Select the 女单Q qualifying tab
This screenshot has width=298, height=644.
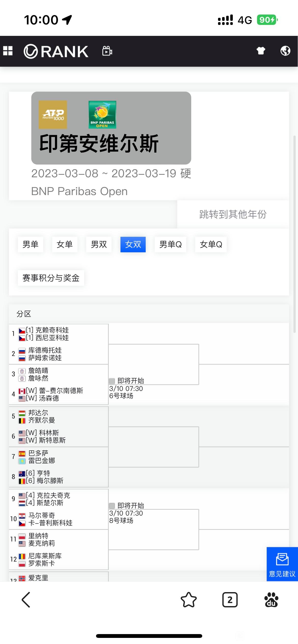tap(211, 244)
